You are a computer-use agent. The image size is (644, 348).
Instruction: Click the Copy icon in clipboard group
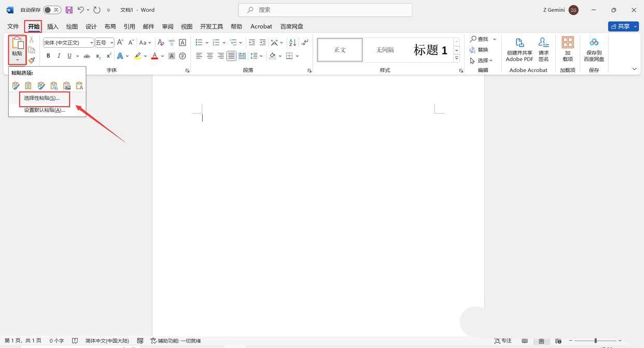tap(32, 50)
